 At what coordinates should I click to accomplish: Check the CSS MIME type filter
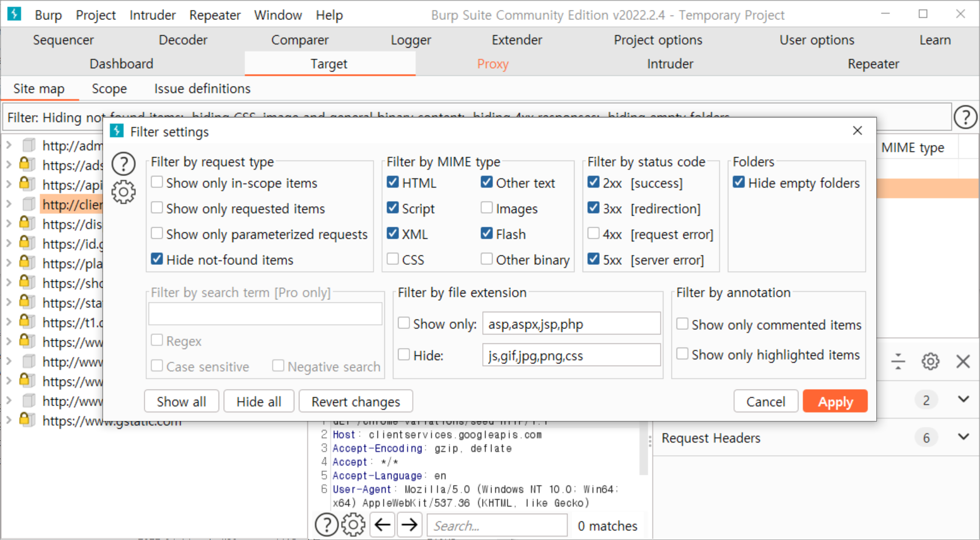click(x=392, y=259)
